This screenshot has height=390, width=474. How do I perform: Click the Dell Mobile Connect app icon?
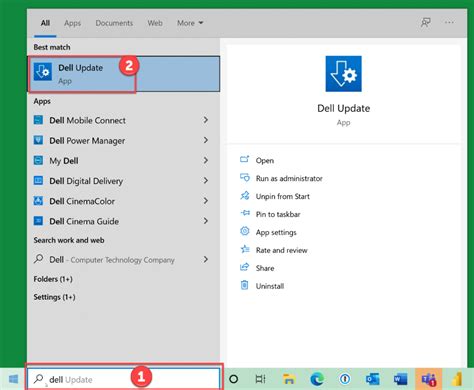click(38, 120)
